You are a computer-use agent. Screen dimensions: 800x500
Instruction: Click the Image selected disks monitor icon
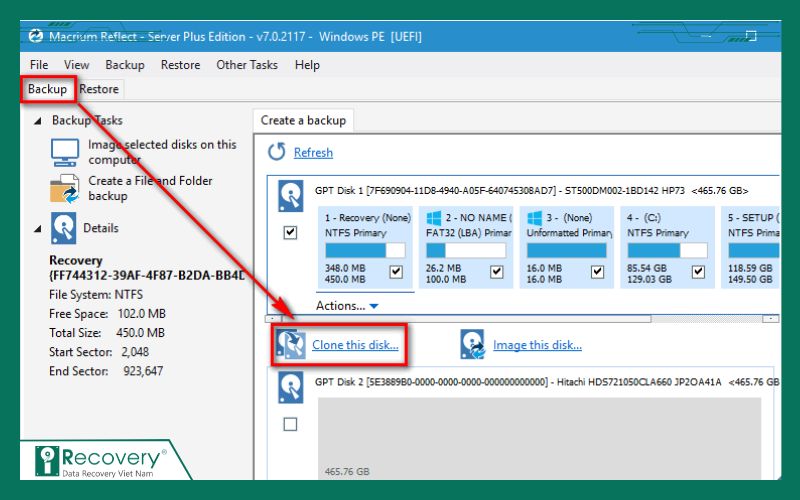pos(65,152)
